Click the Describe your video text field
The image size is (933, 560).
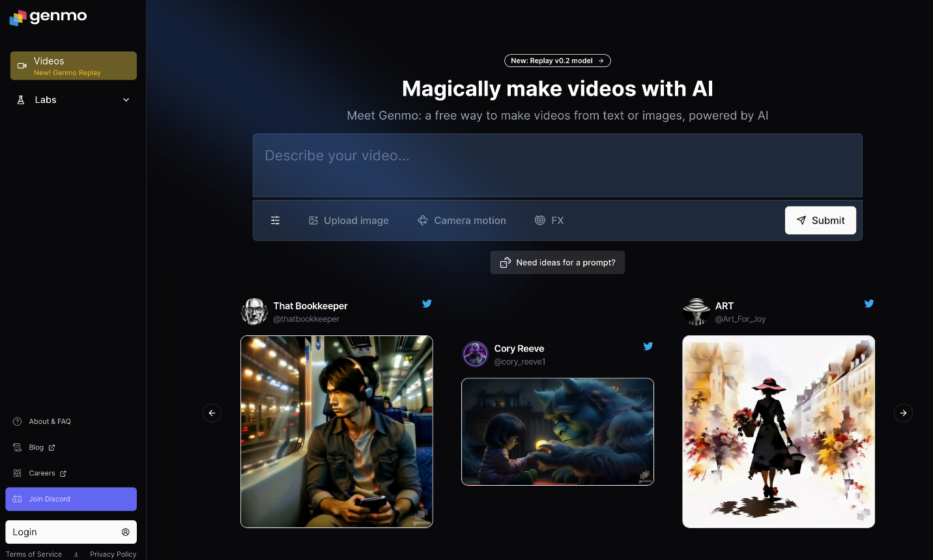pyautogui.click(x=557, y=165)
